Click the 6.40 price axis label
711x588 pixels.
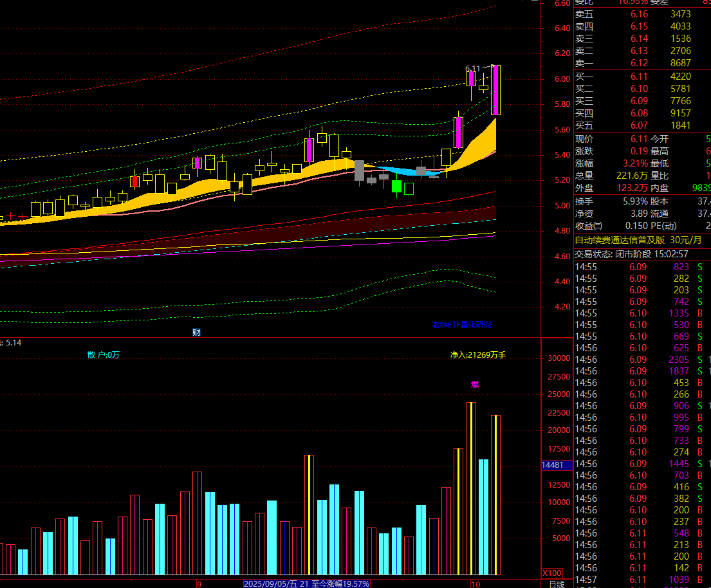(562, 28)
